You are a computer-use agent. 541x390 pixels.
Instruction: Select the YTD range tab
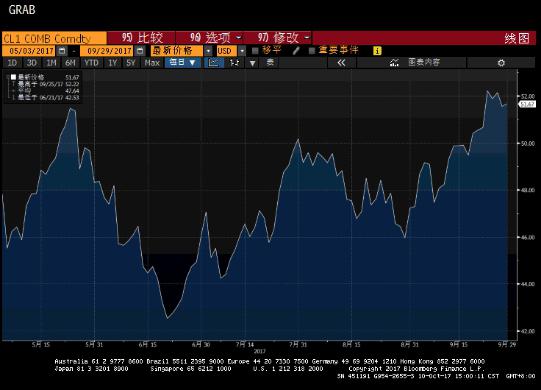click(x=91, y=63)
